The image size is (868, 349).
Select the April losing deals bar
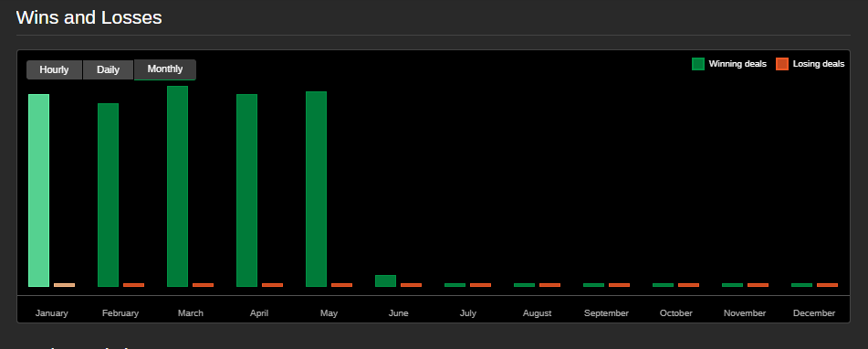(272, 285)
